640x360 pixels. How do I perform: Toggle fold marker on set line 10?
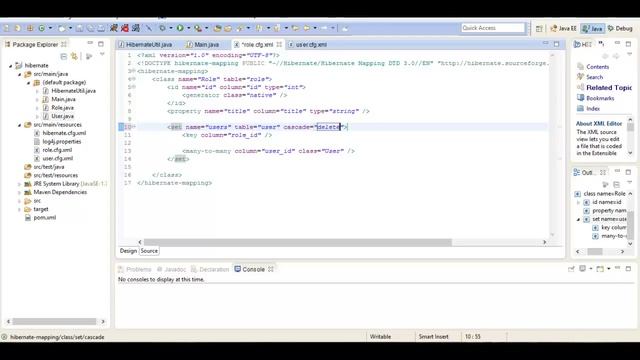[x=134, y=127]
